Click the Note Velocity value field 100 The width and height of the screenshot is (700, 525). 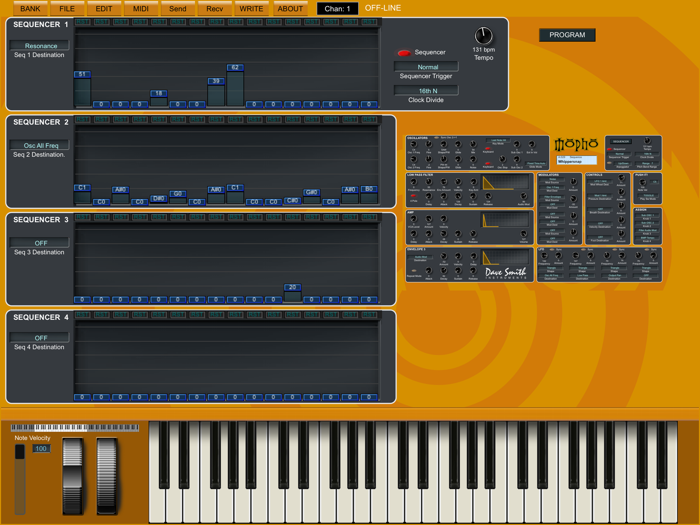click(41, 449)
